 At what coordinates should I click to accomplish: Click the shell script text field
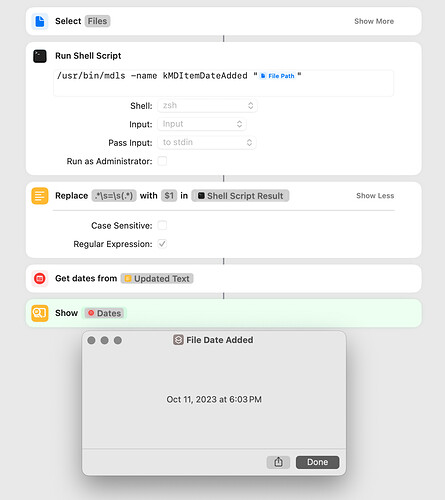pos(223,83)
